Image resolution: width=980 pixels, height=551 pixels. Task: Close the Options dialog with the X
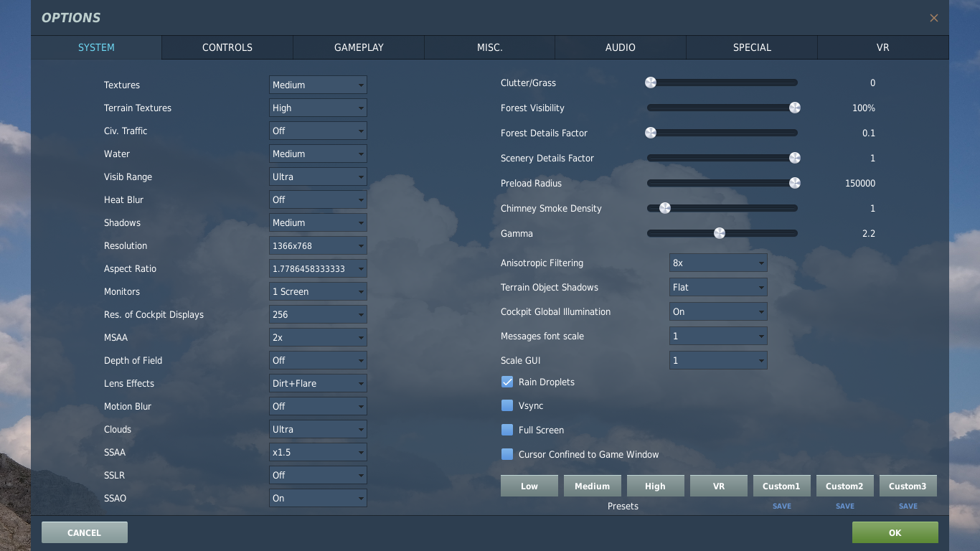pyautogui.click(x=933, y=18)
